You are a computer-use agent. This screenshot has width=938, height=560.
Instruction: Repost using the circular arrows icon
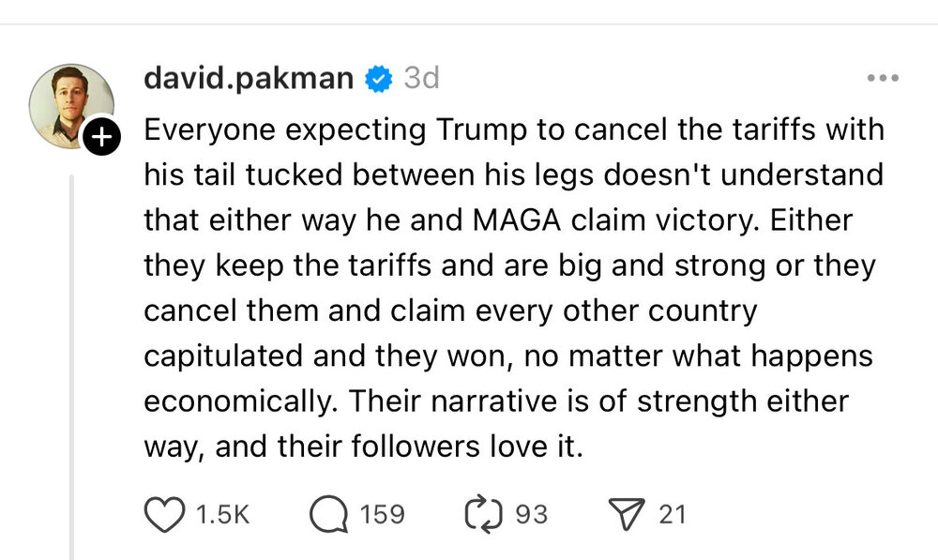(484, 514)
